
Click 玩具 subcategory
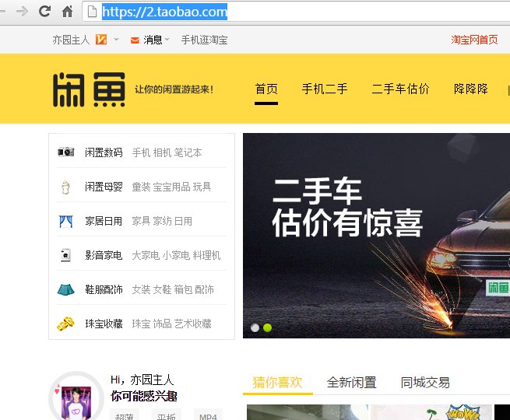click(x=202, y=187)
